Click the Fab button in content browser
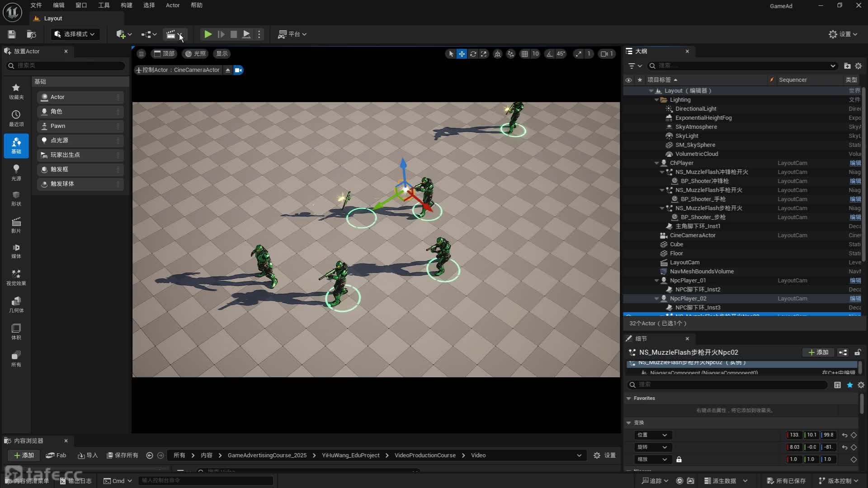This screenshot has width=868, height=488. click(x=56, y=455)
